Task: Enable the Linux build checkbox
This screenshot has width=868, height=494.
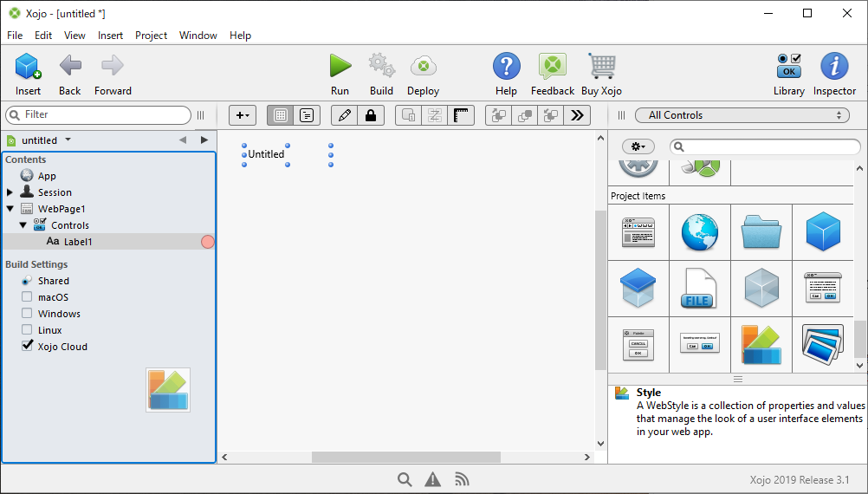Action: pos(27,329)
